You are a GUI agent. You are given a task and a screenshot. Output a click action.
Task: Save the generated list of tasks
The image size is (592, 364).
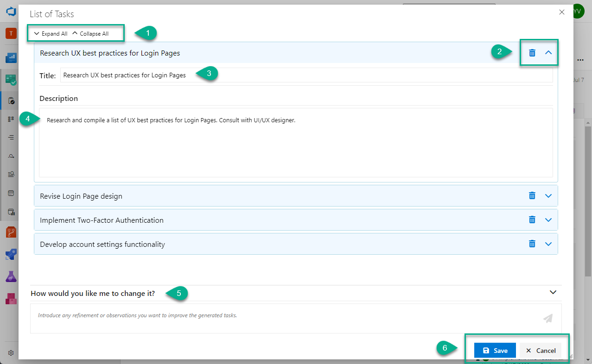[x=495, y=350]
